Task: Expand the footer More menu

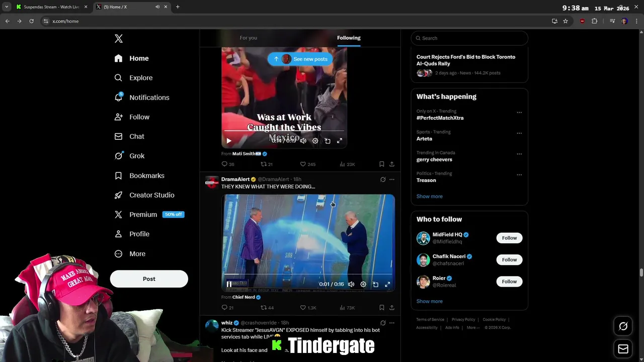Action: [472, 328]
